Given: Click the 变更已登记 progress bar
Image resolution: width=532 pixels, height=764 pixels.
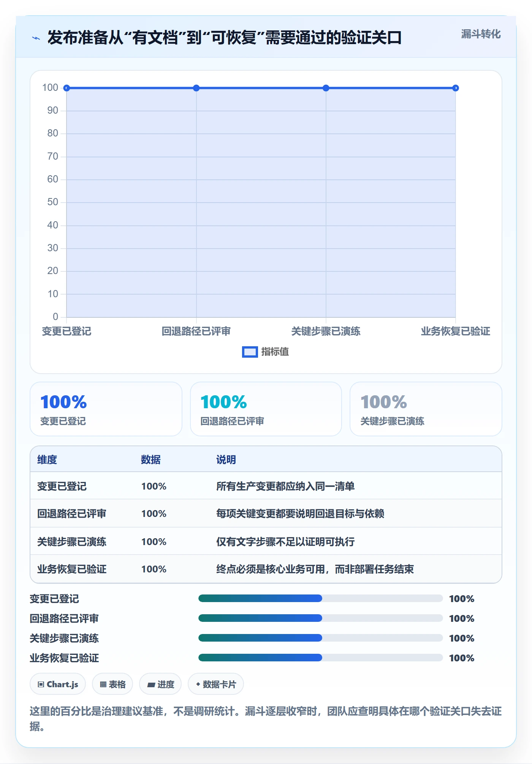Looking at the screenshot, I should pyautogui.click(x=321, y=599).
